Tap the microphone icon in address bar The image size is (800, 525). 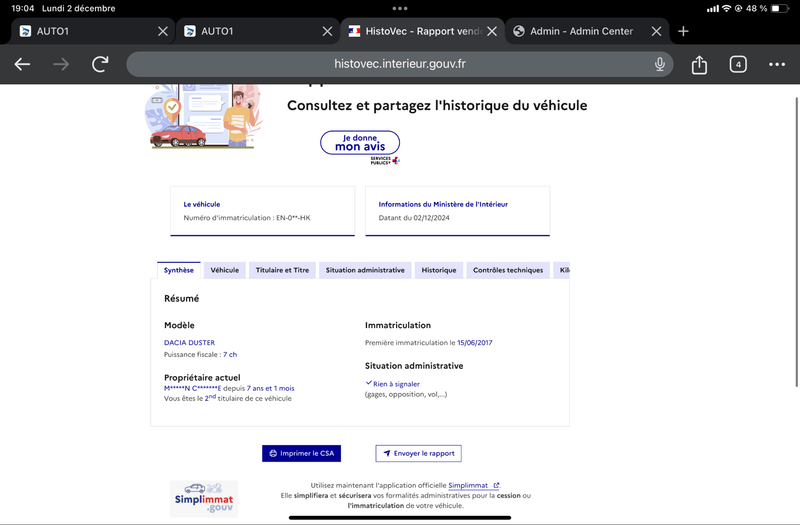click(659, 64)
